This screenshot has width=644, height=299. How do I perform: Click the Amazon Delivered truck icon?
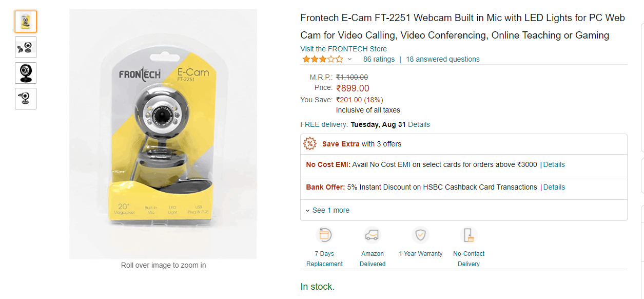click(x=372, y=235)
